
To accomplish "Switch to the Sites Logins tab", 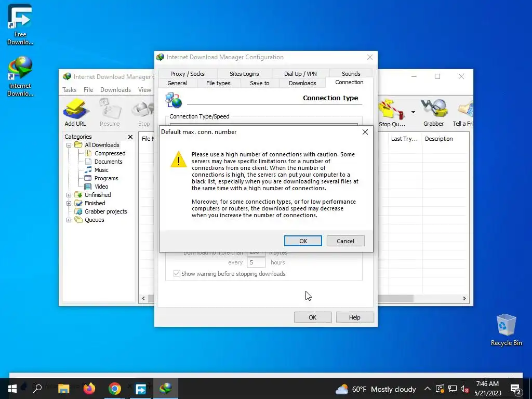I will pos(244,74).
